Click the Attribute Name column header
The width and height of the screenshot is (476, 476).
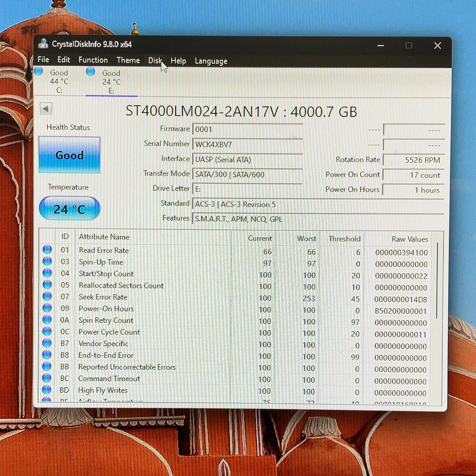point(104,237)
